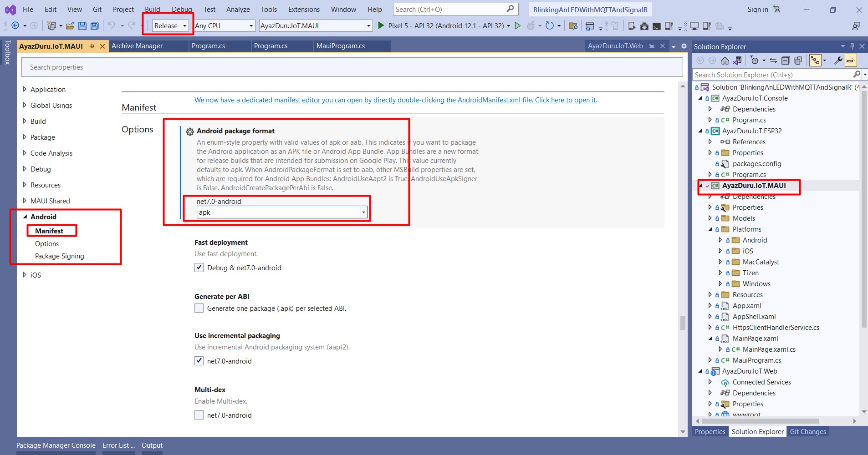The width and height of the screenshot is (868, 455).
Task: Click the Open File folder icon
Action: (70, 26)
